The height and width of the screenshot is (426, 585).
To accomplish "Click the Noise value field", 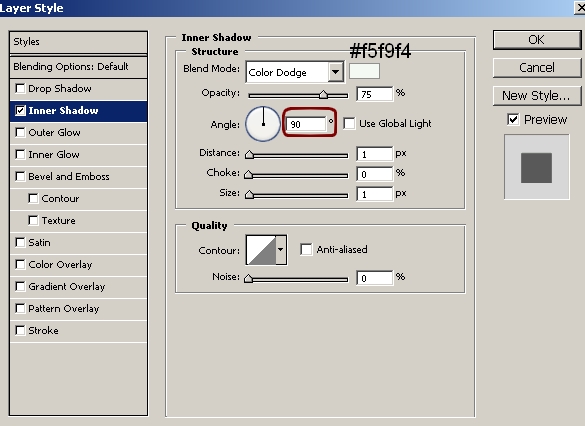I will (375, 278).
